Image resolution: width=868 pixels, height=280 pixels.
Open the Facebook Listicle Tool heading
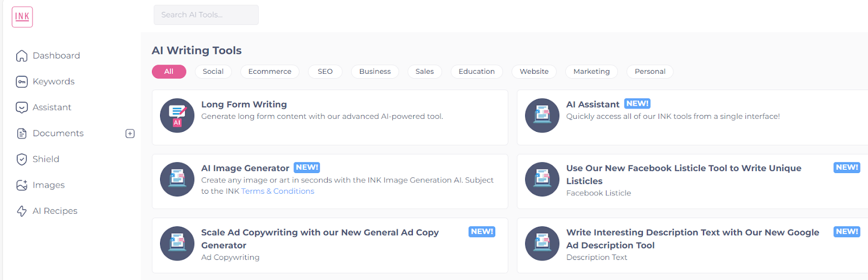(x=684, y=175)
